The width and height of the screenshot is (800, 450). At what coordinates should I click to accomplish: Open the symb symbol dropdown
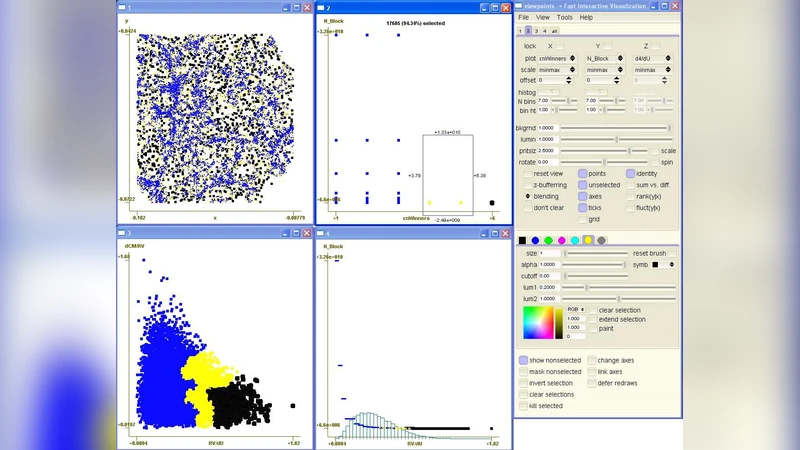click(664, 264)
